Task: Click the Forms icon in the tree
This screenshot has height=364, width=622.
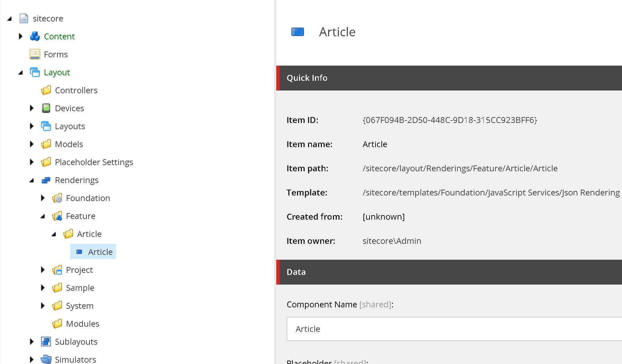Action: [35, 54]
